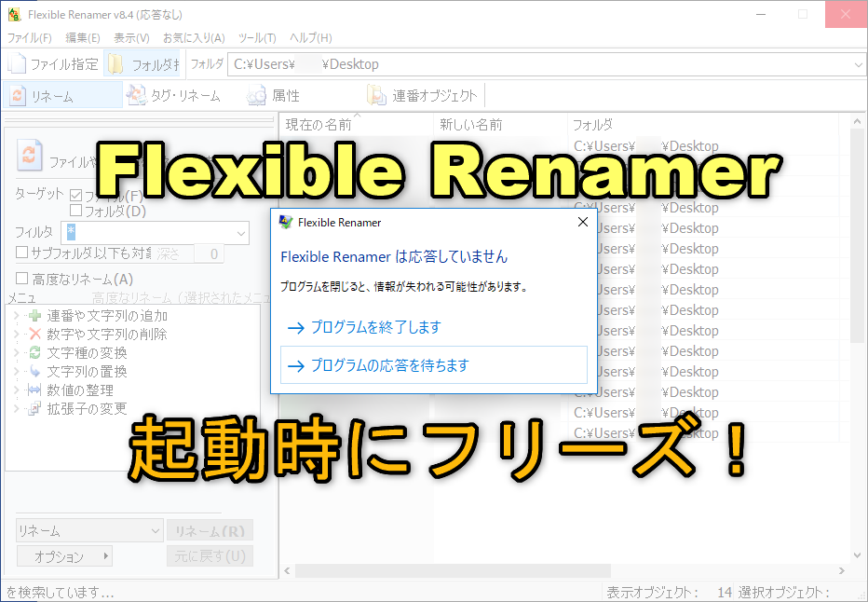Choose 'プログラムを終了します' to close the program
Viewport: 868px width, 602px height.
[x=375, y=328]
